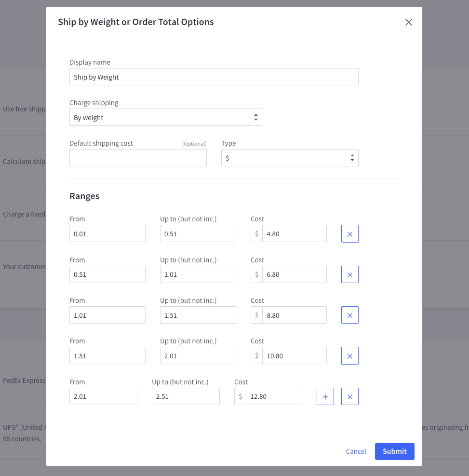Click the Display name label

coord(90,62)
